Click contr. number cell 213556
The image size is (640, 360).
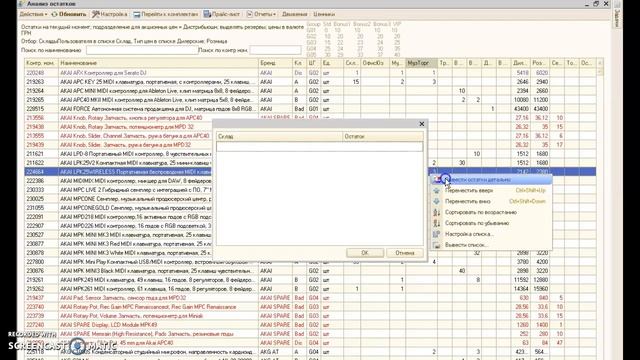pos(41,118)
